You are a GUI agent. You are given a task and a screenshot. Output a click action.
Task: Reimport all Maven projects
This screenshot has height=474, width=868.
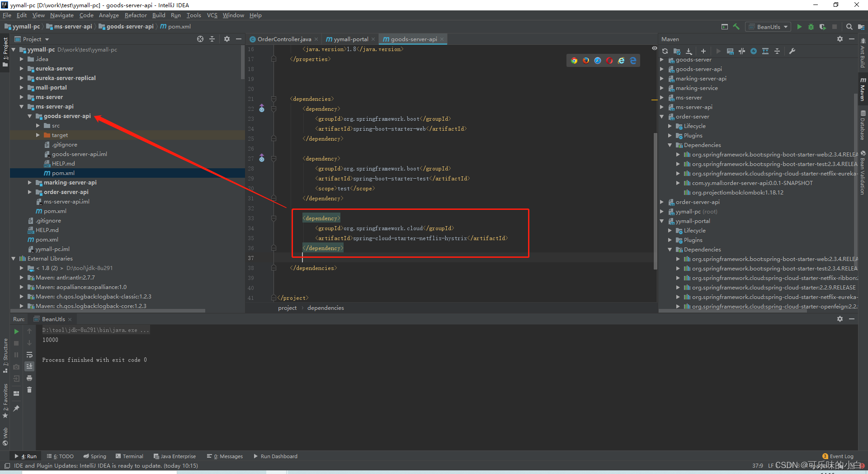[x=665, y=51]
